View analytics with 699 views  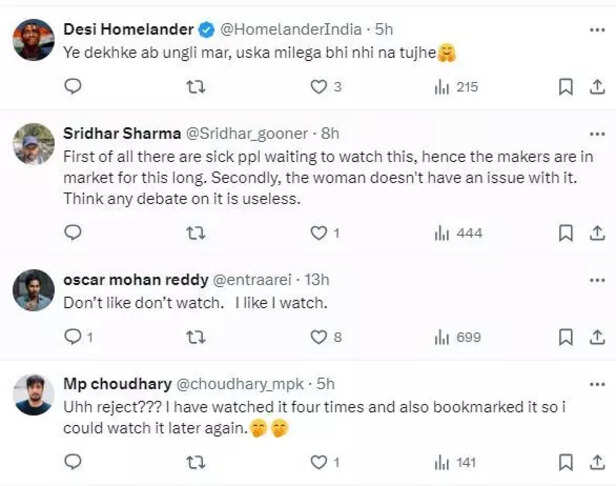458,337
